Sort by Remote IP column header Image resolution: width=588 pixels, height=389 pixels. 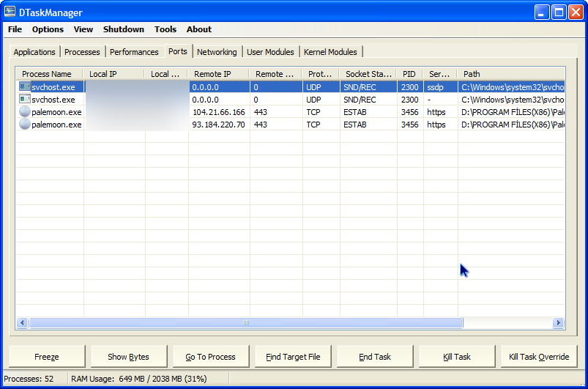(219, 74)
